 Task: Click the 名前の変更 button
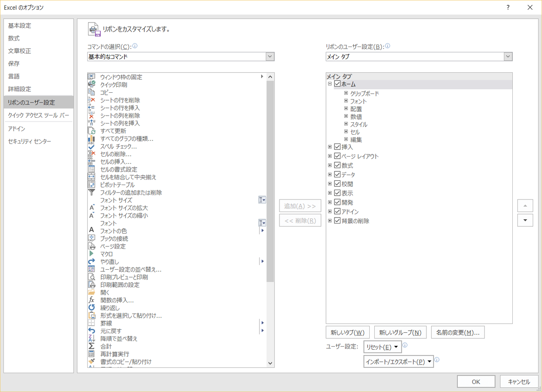(x=458, y=332)
